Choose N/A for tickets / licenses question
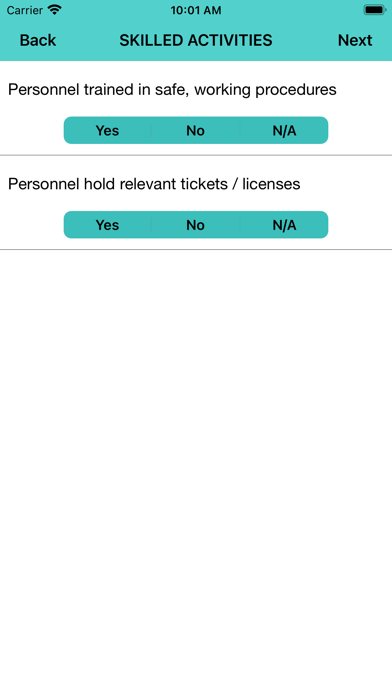 click(284, 225)
